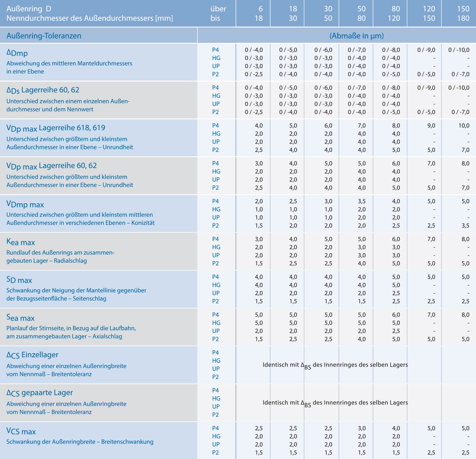Viewport: 476px width, 459px height.
Task: Select the 'Sea max' row heading
Action: coord(21,318)
